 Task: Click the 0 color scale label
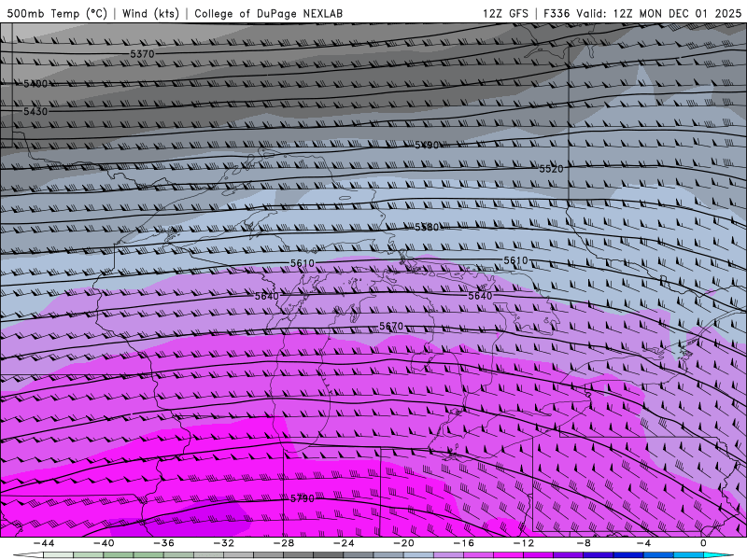tap(704, 543)
